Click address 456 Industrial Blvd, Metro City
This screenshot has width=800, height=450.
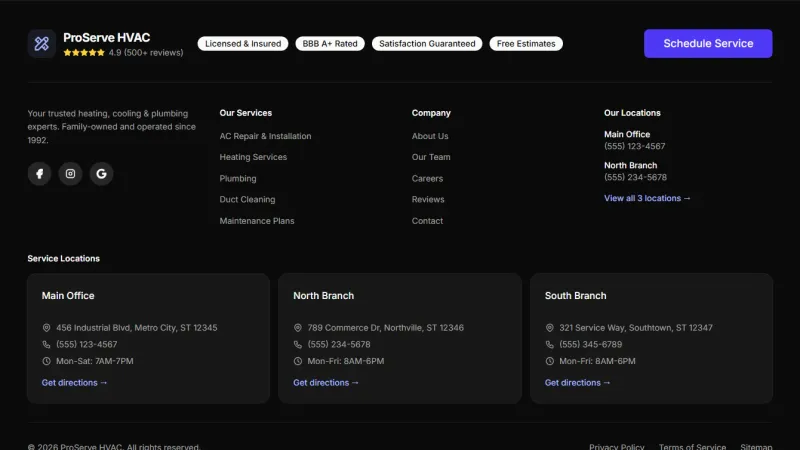point(137,328)
